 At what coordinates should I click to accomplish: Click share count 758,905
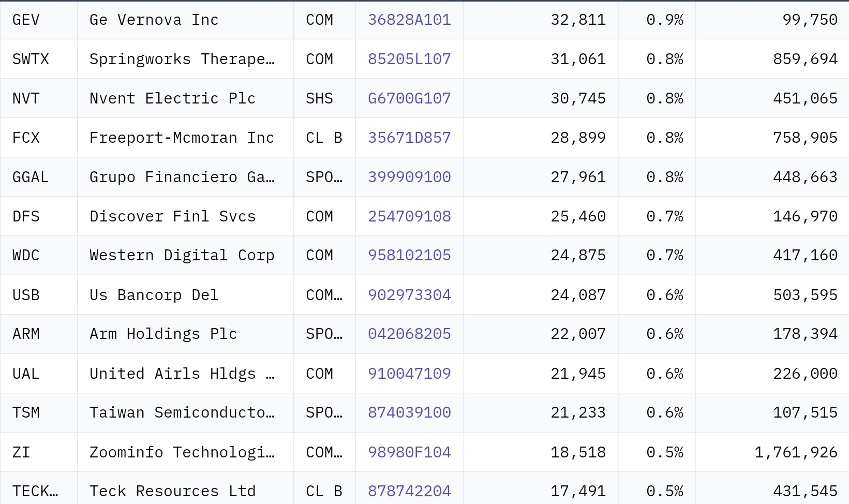click(x=806, y=138)
